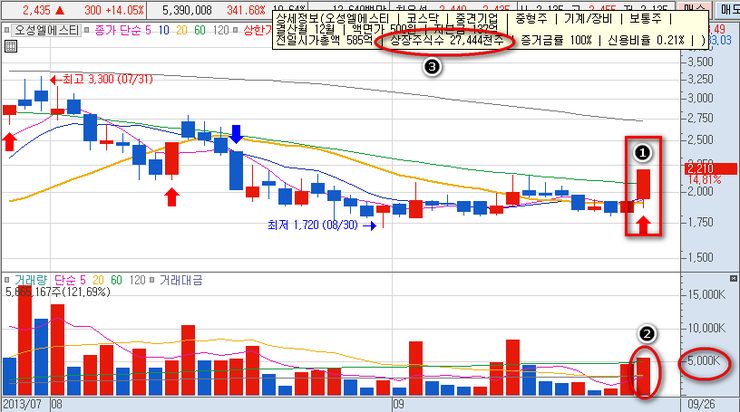This screenshot has height=412, width=740.
Task: Select the 120-day price moving average label
Action: click(220, 30)
